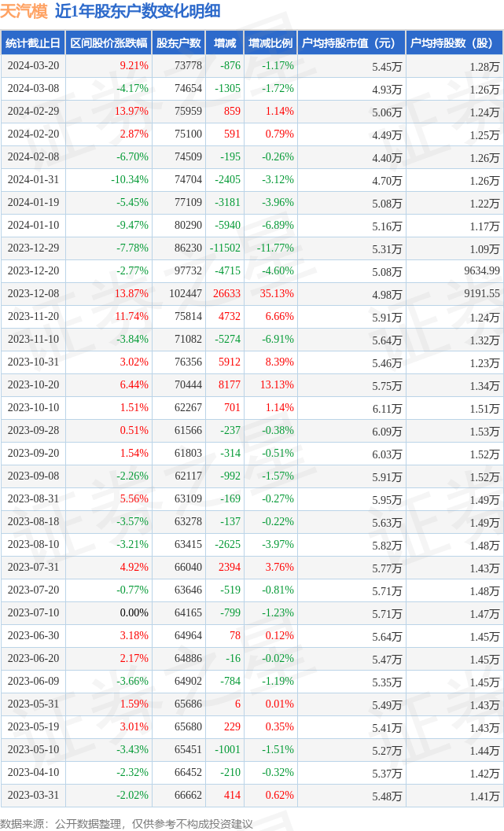The width and height of the screenshot is (504, 831).
Task: Click the 天汽模 stock name in title
Action: point(24,11)
